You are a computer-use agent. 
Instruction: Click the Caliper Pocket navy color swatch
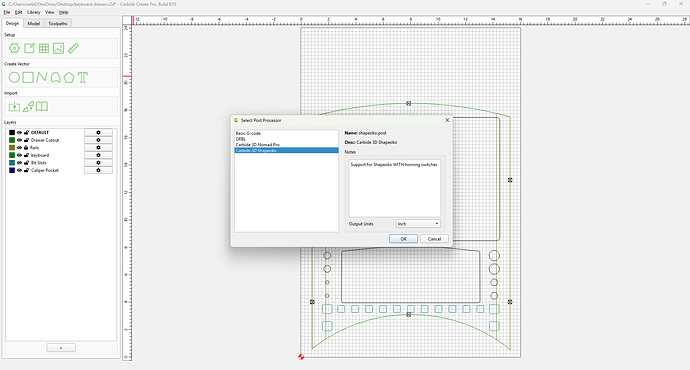12,170
